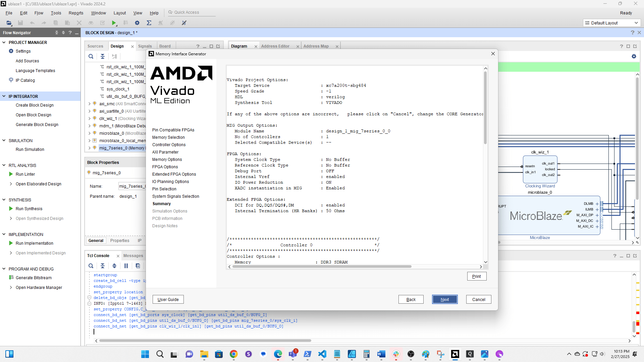Click the Sigma reports toolbar icon
644x362 pixels.
[149, 23]
